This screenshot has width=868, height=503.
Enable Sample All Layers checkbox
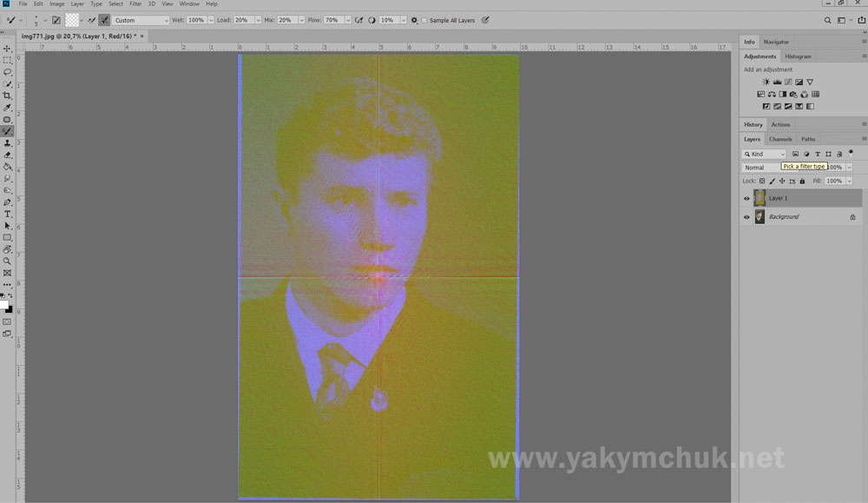pos(424,21)
